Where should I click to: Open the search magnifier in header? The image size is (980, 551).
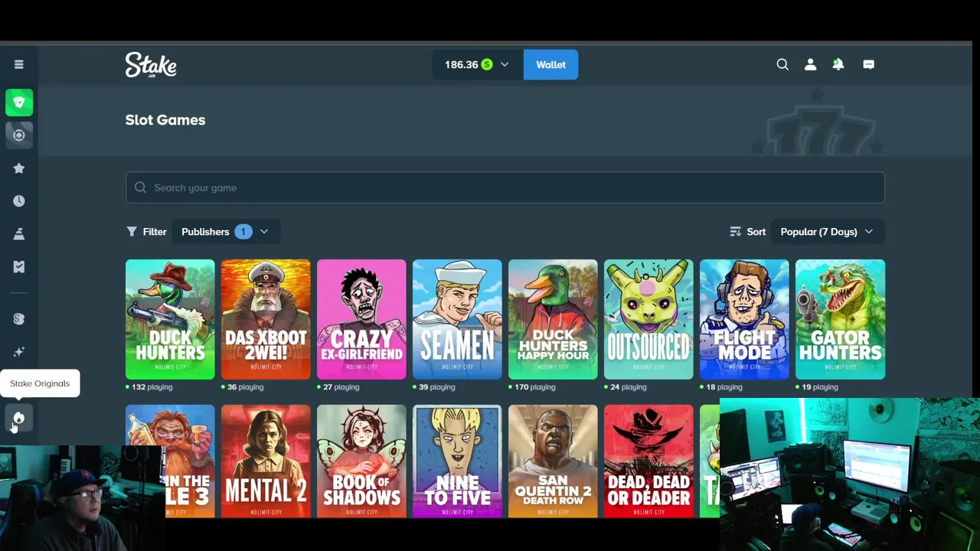tap(782, 65)
